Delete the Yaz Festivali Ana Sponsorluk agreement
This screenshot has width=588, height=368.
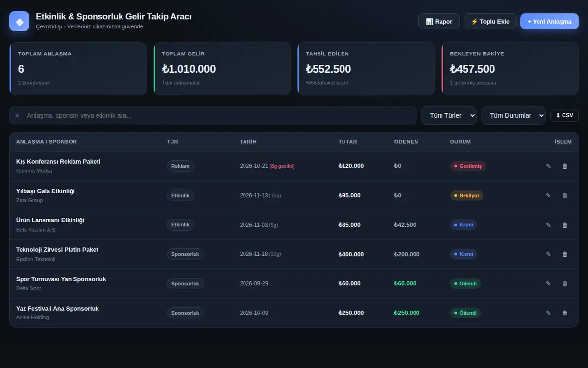pos(564,313)
